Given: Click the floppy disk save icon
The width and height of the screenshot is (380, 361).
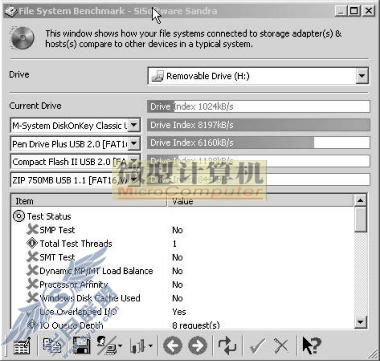Looking at the screenshot, I should point(81,346).
